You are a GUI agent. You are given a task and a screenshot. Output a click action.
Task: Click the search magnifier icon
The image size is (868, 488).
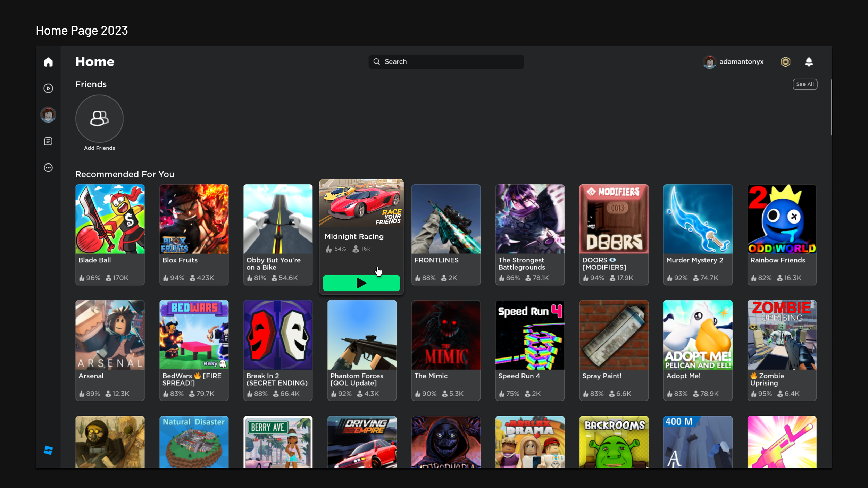pos(376,61)
